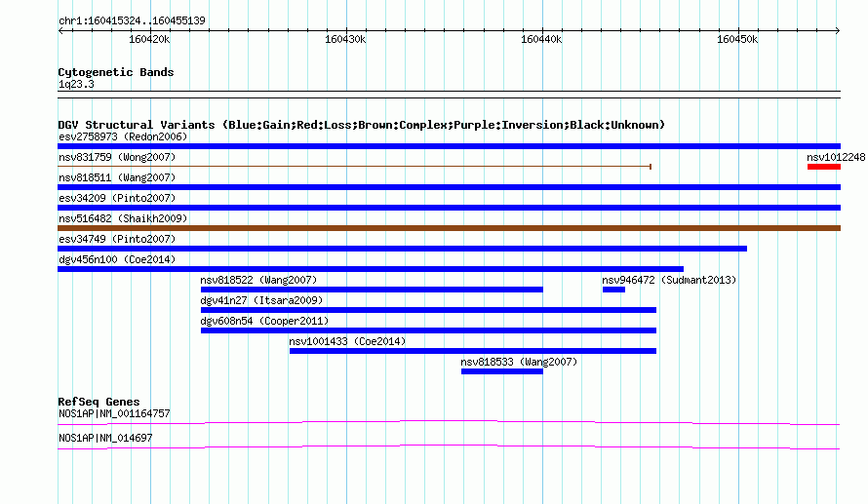The width and height of the screenshot is (868, 504).
Task: Click the 160420k ruler position label
Action: [x=149, y=40]
